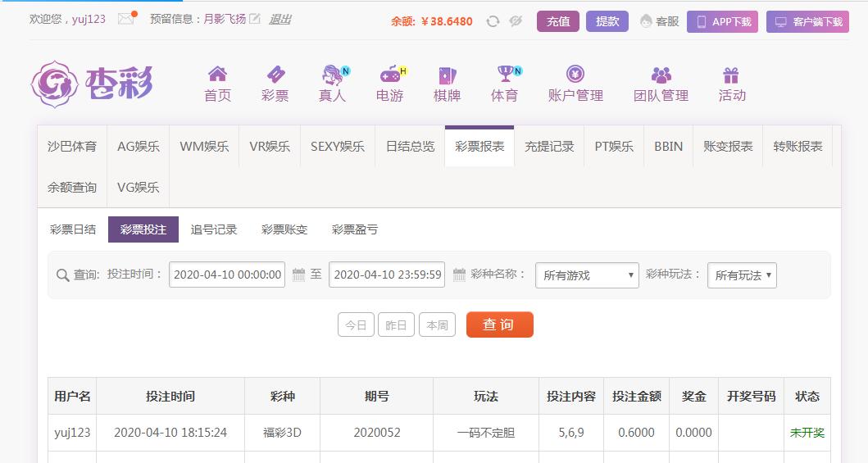Click the orange 查询 button
Image resolution: width=868 pixels, height=463 pixels.
coord(500,325)
